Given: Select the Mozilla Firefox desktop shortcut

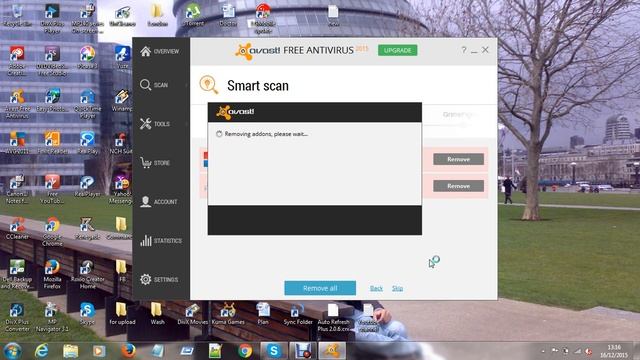Looking at the screenshot, I should (52, 274).
